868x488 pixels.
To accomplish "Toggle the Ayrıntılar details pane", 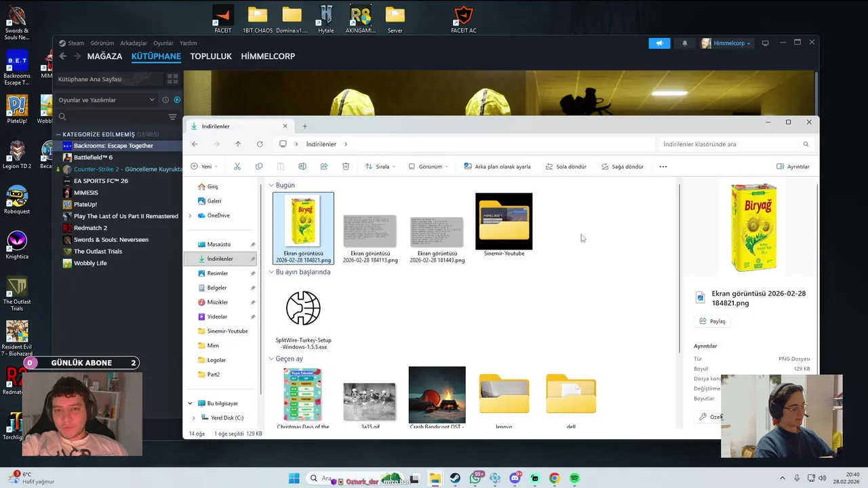I will point(793,166).
